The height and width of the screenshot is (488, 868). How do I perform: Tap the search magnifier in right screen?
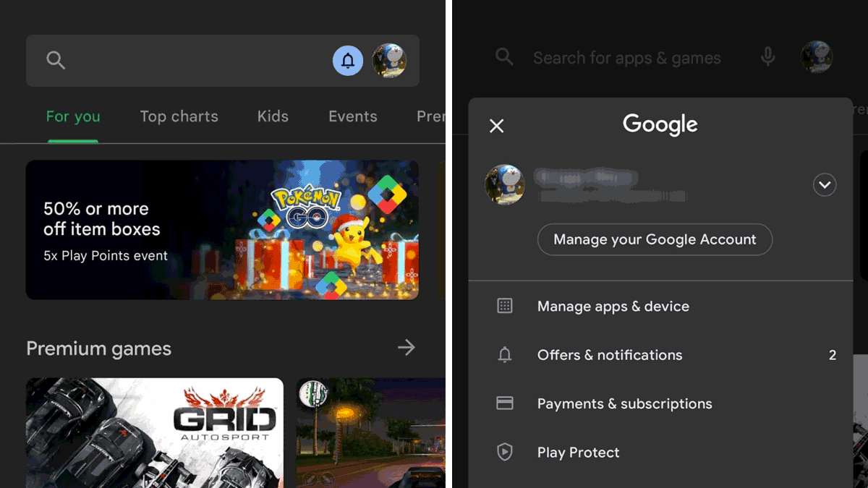tap(504, 57)
